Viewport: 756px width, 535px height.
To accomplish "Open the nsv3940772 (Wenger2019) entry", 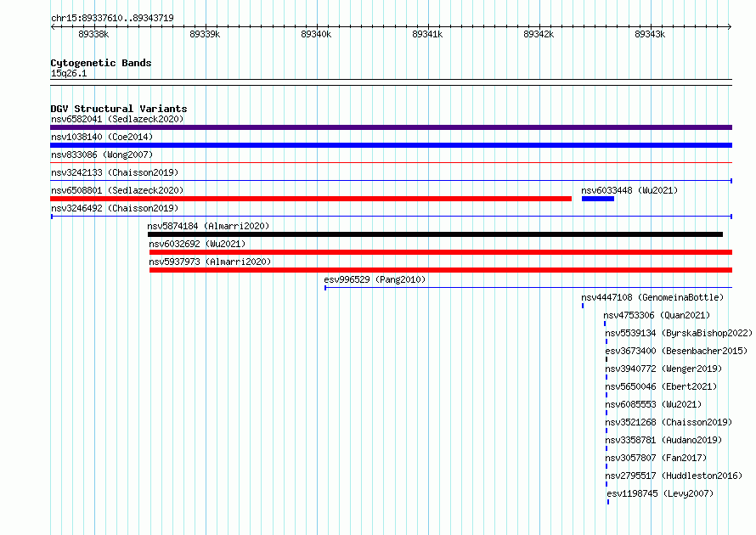I will click(663, 369).
